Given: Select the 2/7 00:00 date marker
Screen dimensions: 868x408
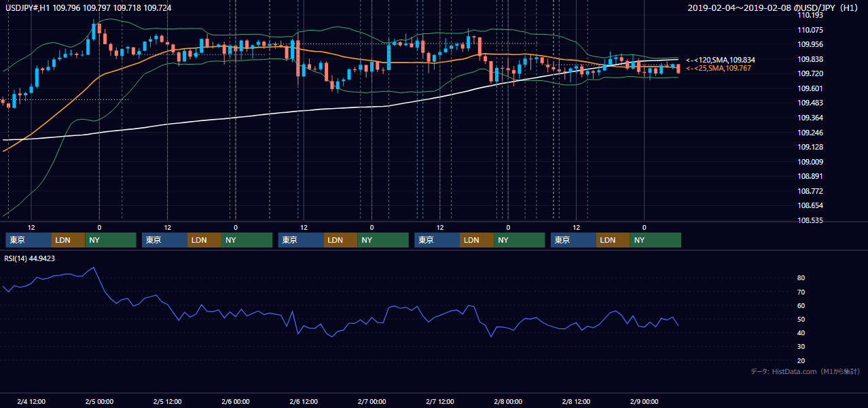Looking at the screenshot, I should [372, 401].
